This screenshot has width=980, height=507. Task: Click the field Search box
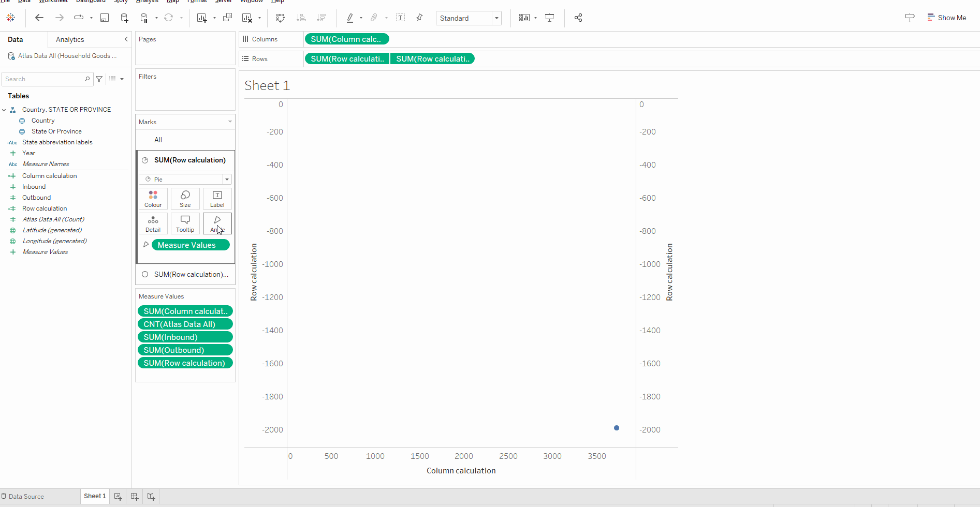[47, 79]
